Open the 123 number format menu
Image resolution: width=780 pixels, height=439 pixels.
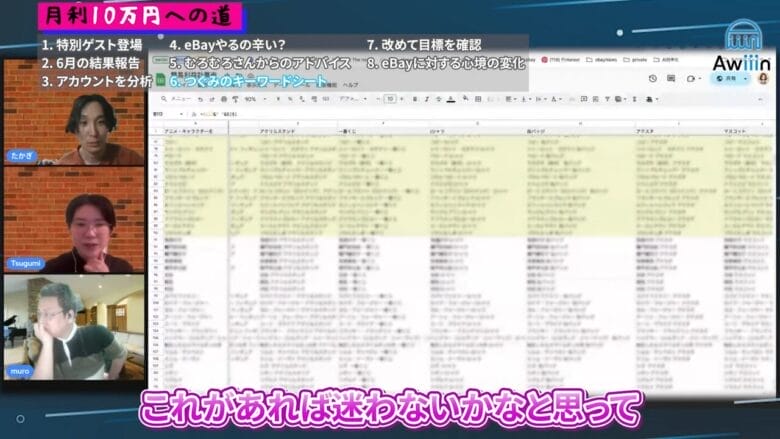326,99
